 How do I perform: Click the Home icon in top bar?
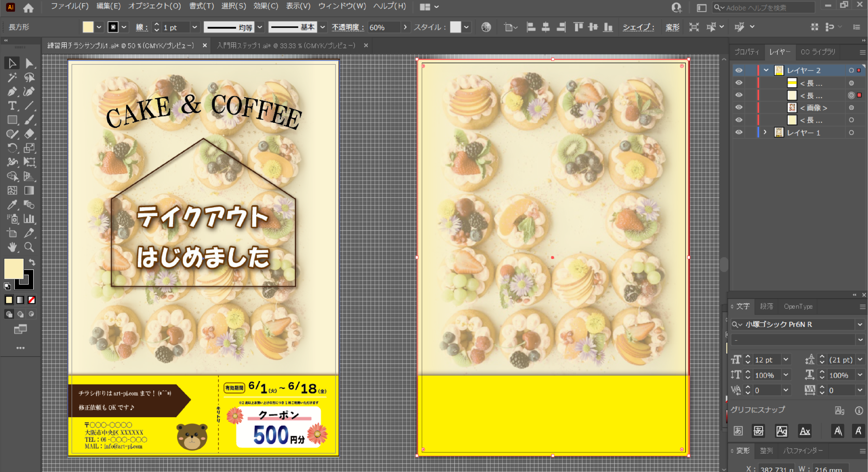(x=28, y=7)
